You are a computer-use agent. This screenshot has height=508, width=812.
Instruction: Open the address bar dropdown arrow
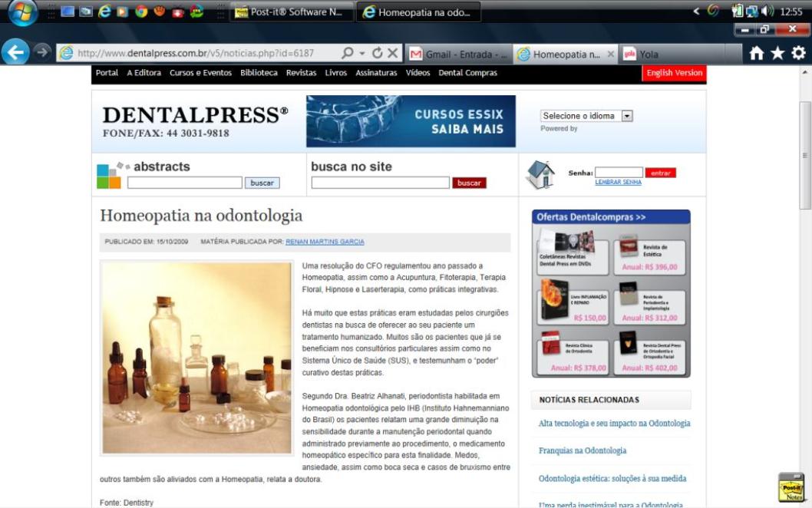[x=362, y=54]
